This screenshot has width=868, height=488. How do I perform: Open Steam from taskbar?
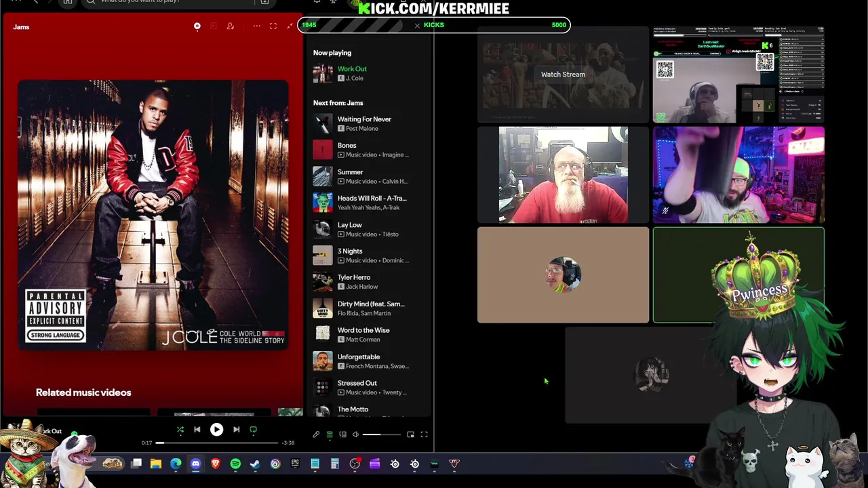tap(255, 464)
